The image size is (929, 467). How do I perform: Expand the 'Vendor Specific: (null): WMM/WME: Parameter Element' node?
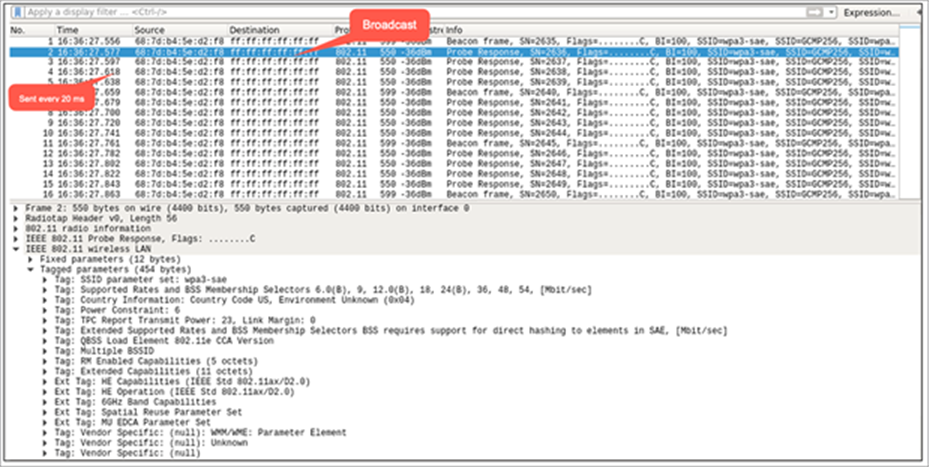coord(45,433)
